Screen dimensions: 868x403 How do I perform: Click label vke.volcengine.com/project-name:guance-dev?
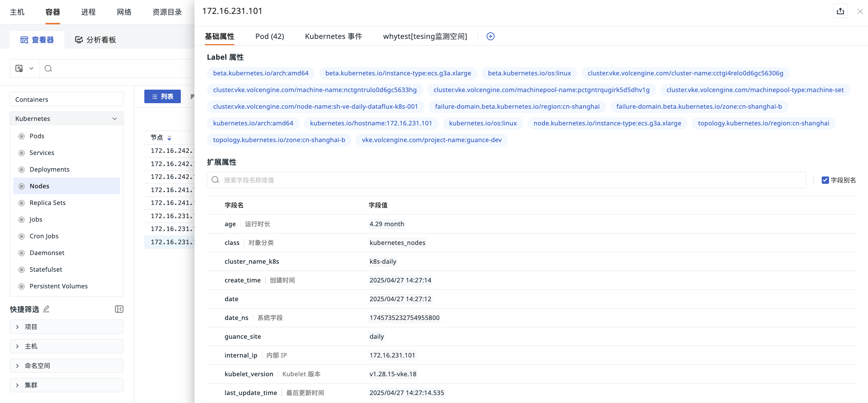click(432, 140)
